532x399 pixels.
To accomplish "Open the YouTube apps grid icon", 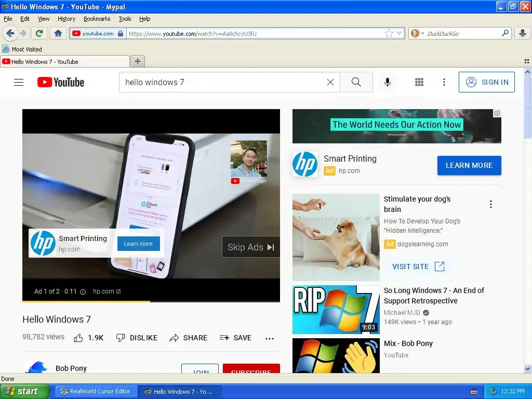I will coord(419,82).
